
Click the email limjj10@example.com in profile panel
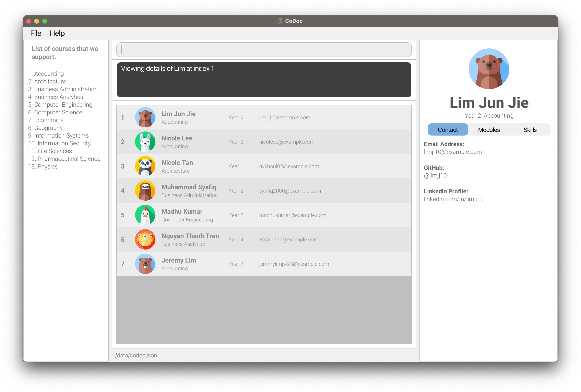point(453,152)
